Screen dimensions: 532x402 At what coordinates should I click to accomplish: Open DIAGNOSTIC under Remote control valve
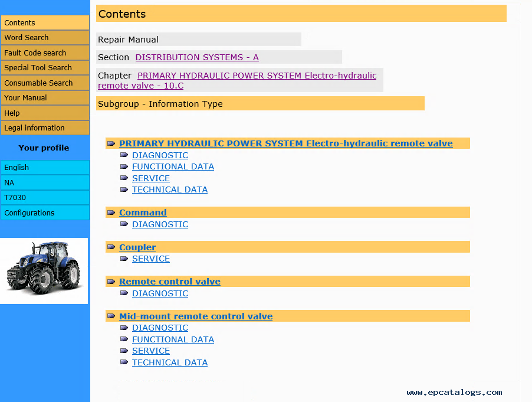160,293
